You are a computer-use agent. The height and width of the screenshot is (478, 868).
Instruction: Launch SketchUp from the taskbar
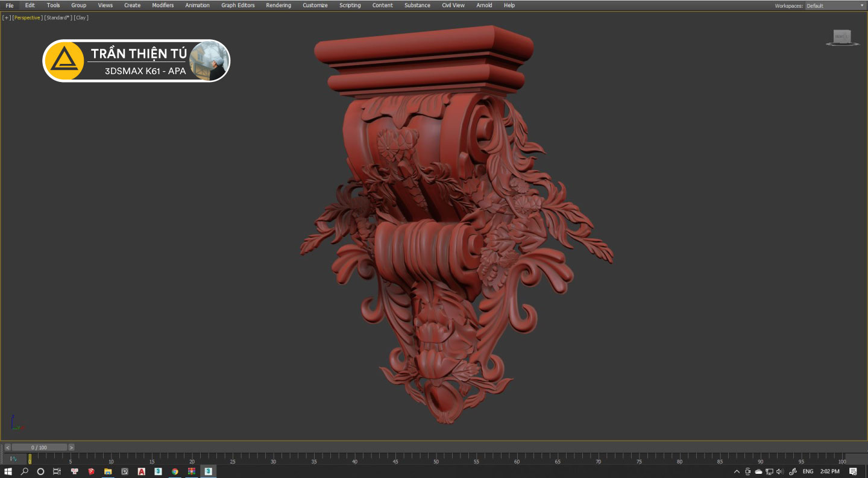[91, 471]
